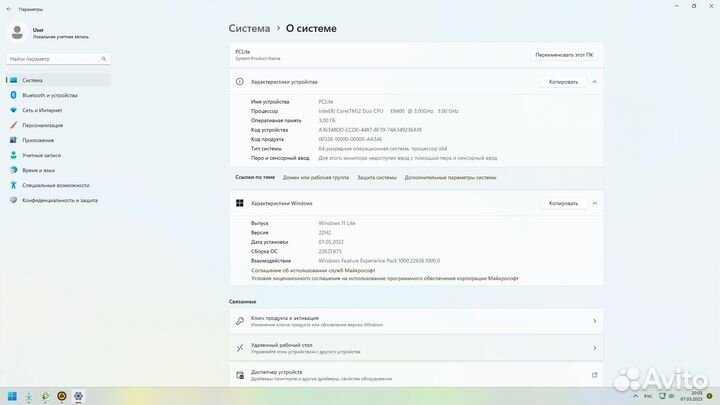Viewport: 720px width, 405px height.
Task: Open Специальные возможности section
Action: 55,185
